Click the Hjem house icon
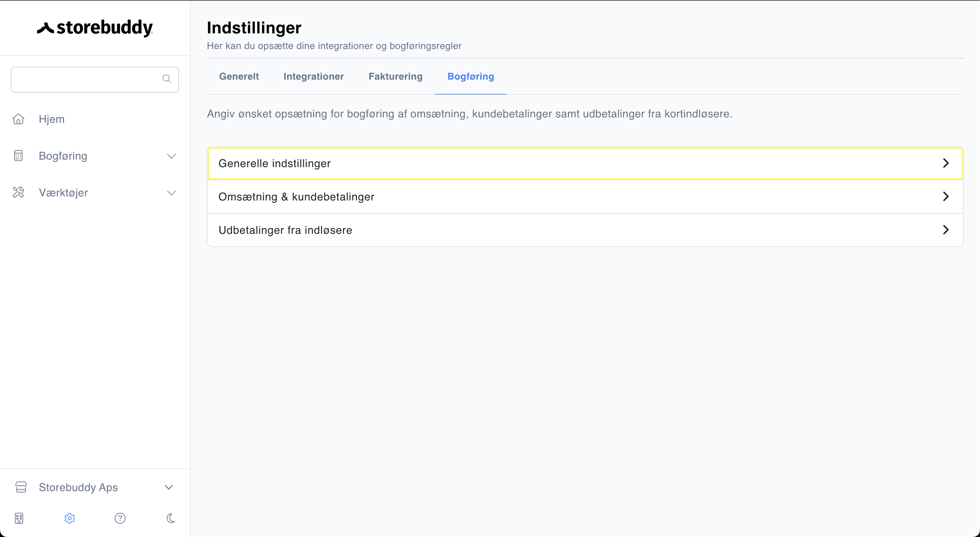 pyautogui.click(x=18, y=119)
